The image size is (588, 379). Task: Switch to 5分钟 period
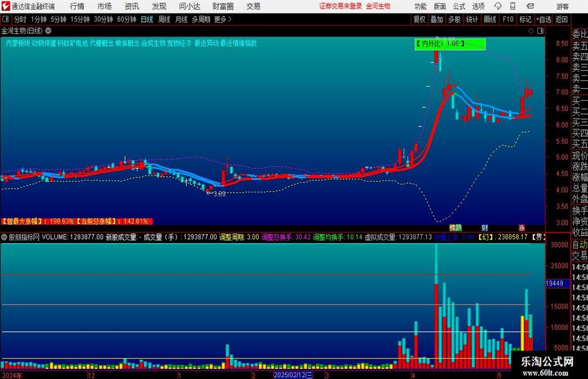coord(58,19)
